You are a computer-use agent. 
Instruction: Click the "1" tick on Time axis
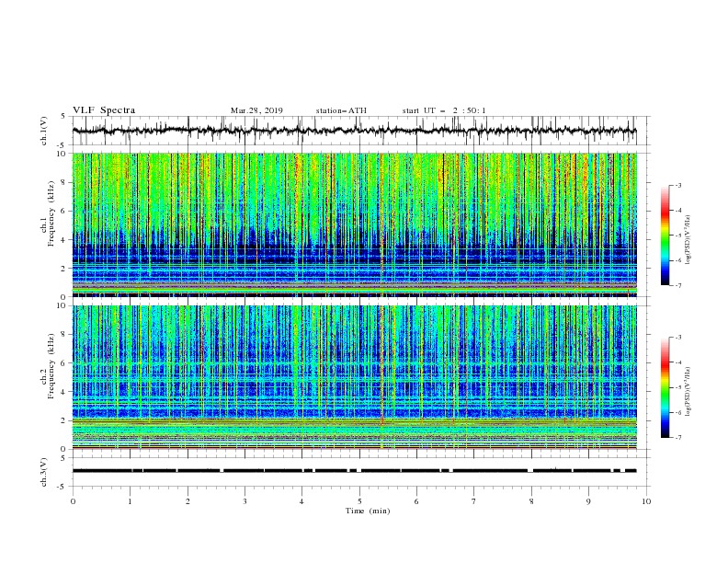[130, 501]
